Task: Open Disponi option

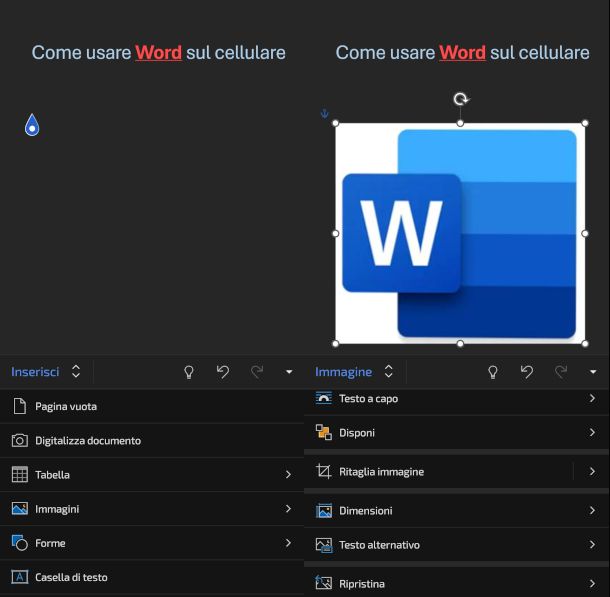Action: coord(457,433)
